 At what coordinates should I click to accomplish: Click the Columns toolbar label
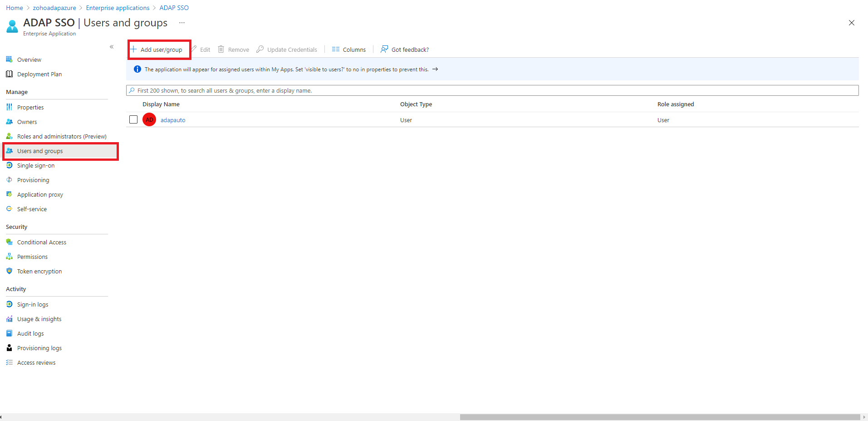point(354,50)
